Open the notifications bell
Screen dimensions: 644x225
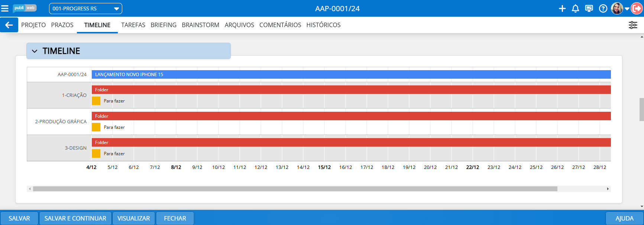tap(575, 9)
